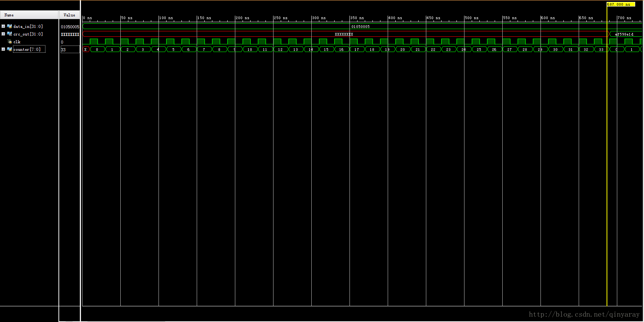Click the Value column header
Viewport: 644px width, 322px height.
coord(70,15)
